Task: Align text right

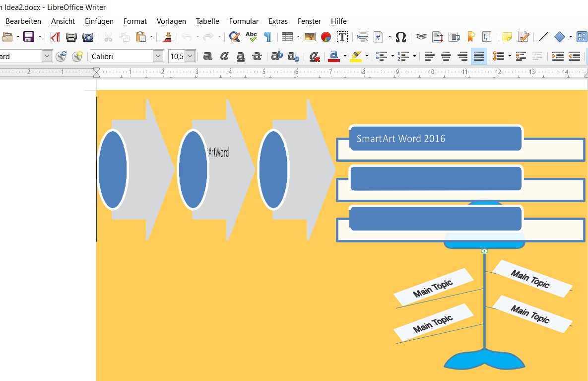Action: 462,56
